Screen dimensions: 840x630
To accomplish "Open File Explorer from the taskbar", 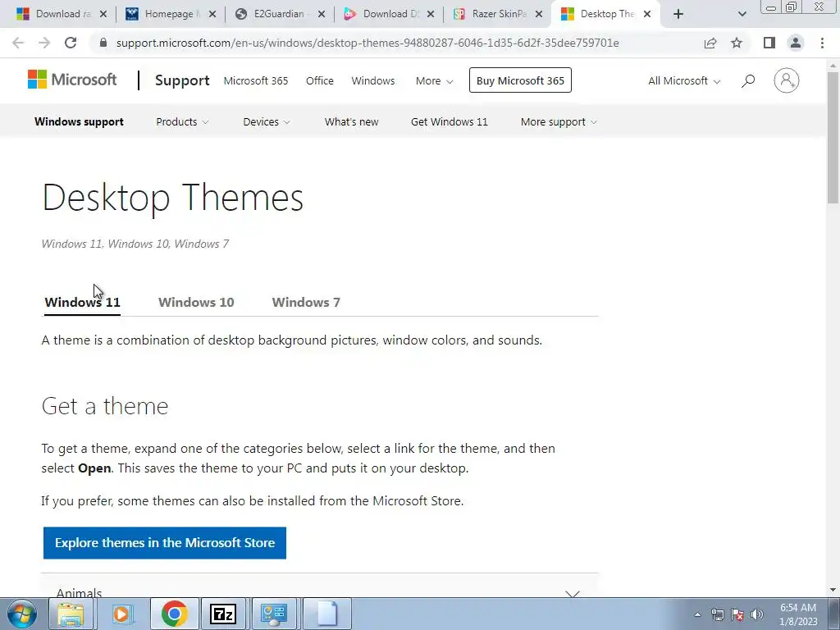I will point(71,614).
